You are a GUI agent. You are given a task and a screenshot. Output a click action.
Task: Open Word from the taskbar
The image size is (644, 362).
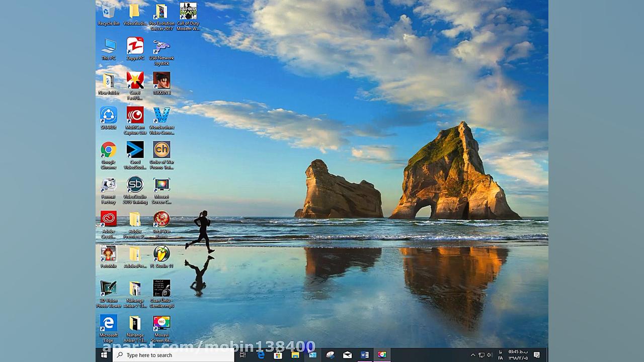[x=365, y=355]
